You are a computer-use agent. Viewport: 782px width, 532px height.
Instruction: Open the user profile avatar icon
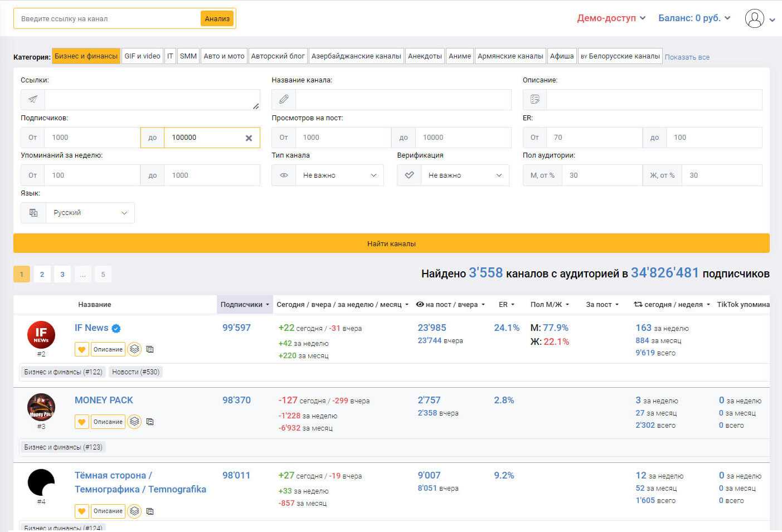pyautogui.click(x=754, y=18)
